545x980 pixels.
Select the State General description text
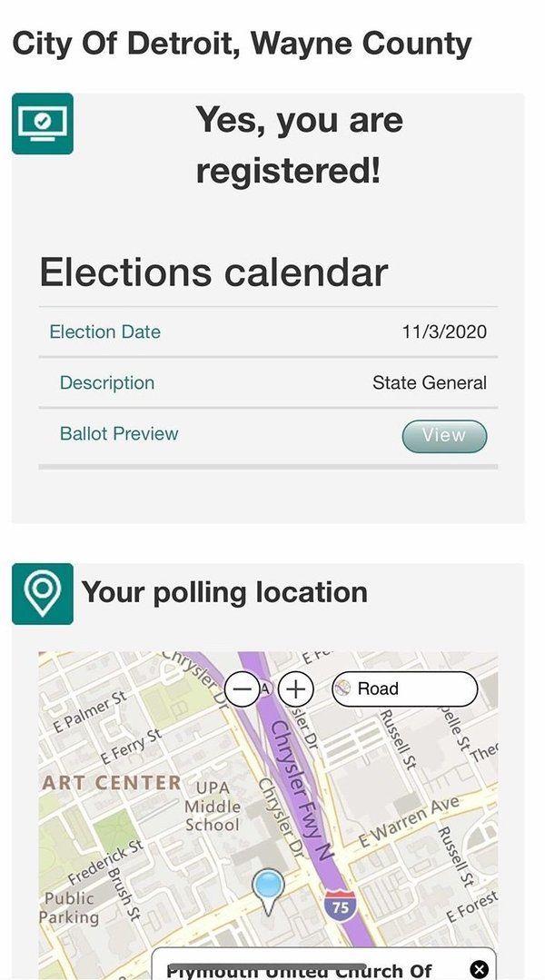point(430,383)
